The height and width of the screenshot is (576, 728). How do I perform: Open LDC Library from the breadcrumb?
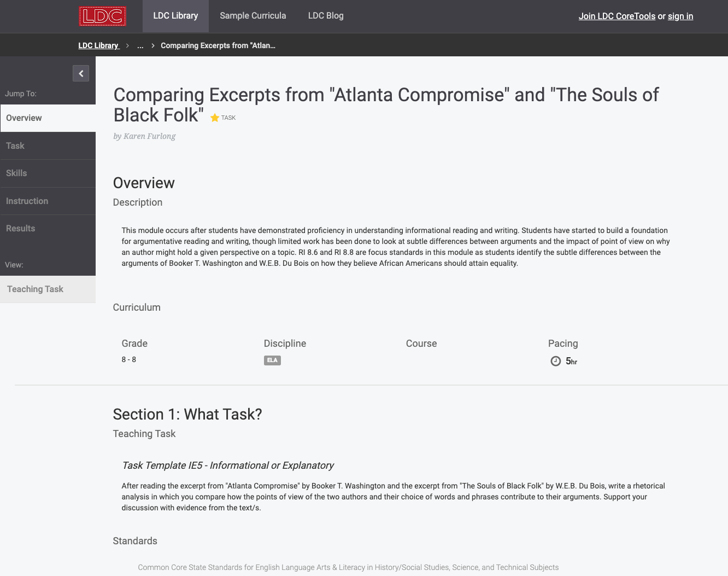coord(98,45)
